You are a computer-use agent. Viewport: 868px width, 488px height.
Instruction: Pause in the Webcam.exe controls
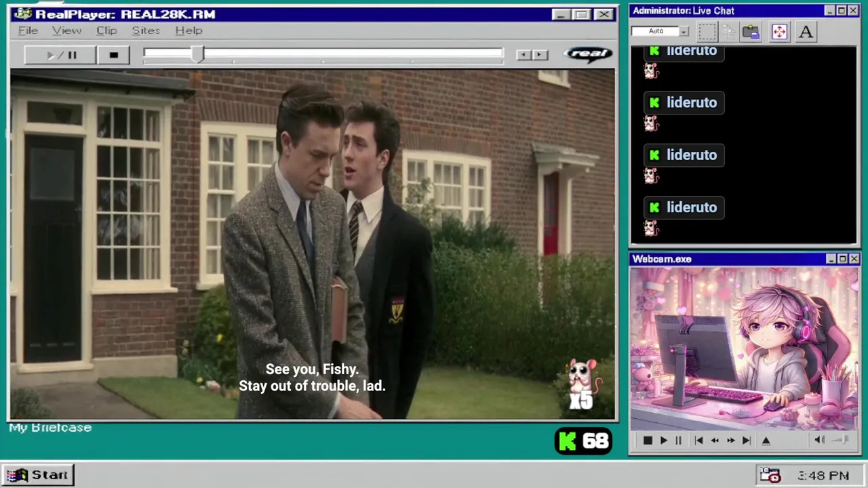(678, 441)
